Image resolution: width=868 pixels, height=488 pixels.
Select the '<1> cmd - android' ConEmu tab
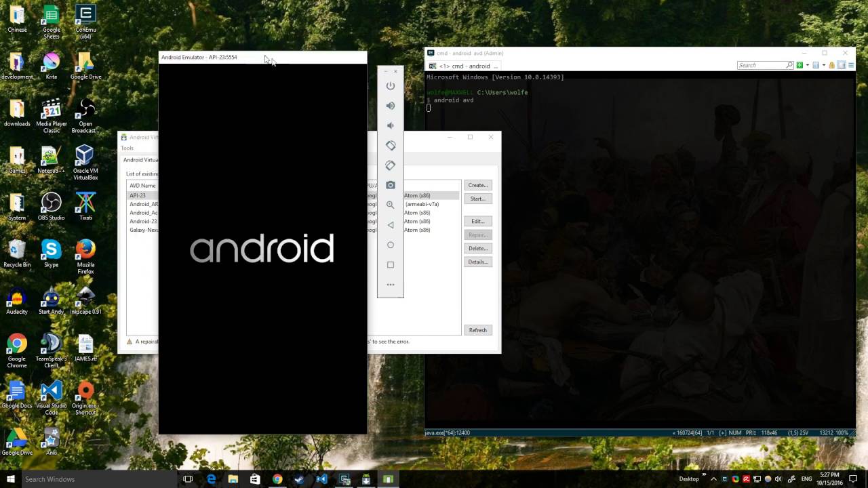click(x=464, y=66)
